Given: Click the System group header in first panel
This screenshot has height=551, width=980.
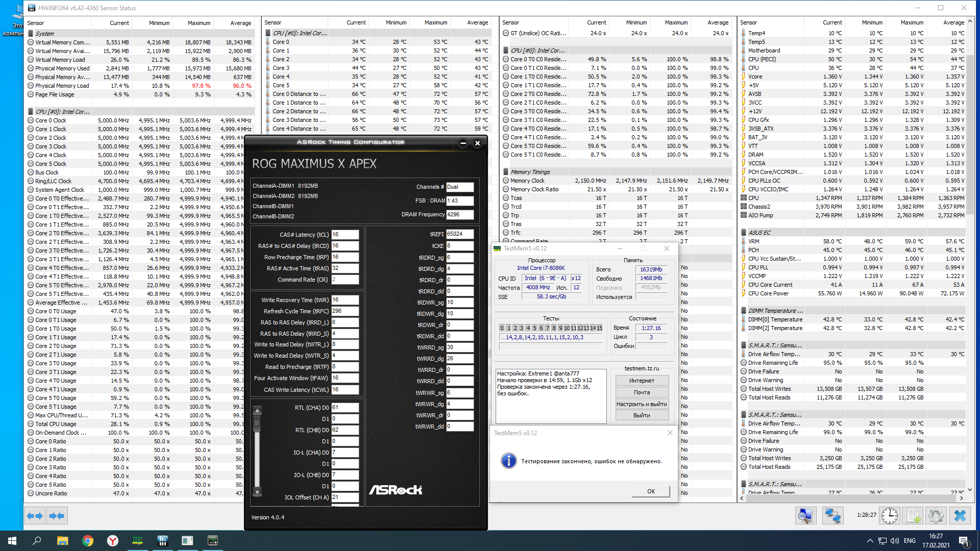Looking at the screenshot, I should click(44, 34).
